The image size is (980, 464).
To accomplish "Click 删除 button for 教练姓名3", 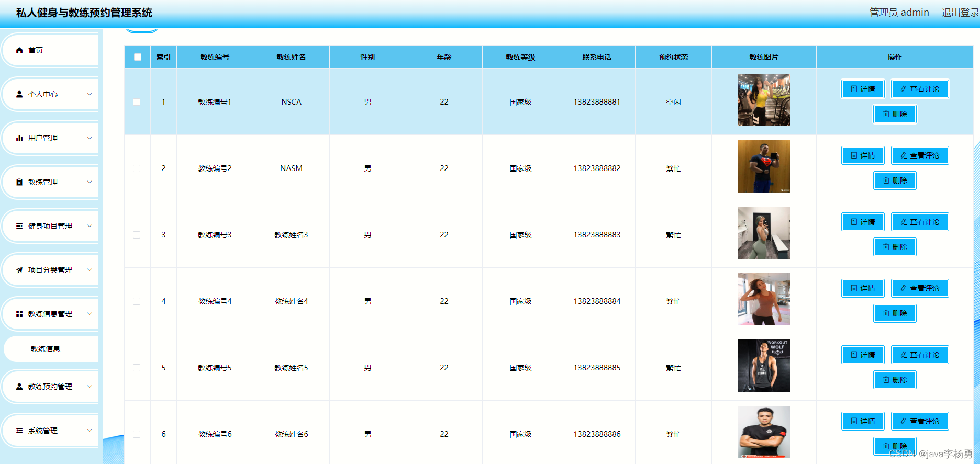I will [x=895, y=247].
